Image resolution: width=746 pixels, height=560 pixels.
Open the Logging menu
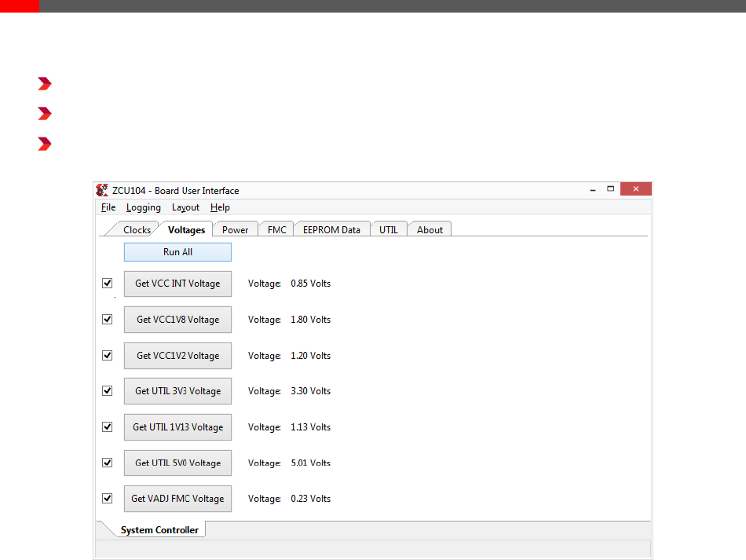click(143, 207)
